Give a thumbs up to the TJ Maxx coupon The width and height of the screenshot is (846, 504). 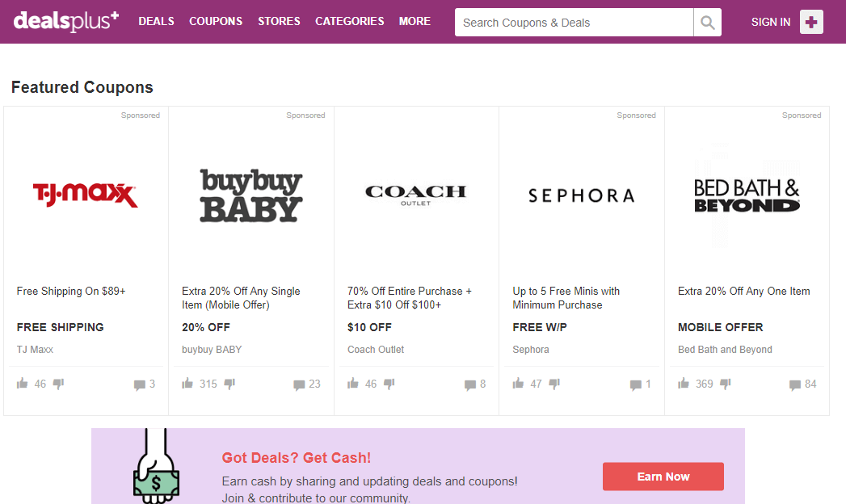(23, 383)
